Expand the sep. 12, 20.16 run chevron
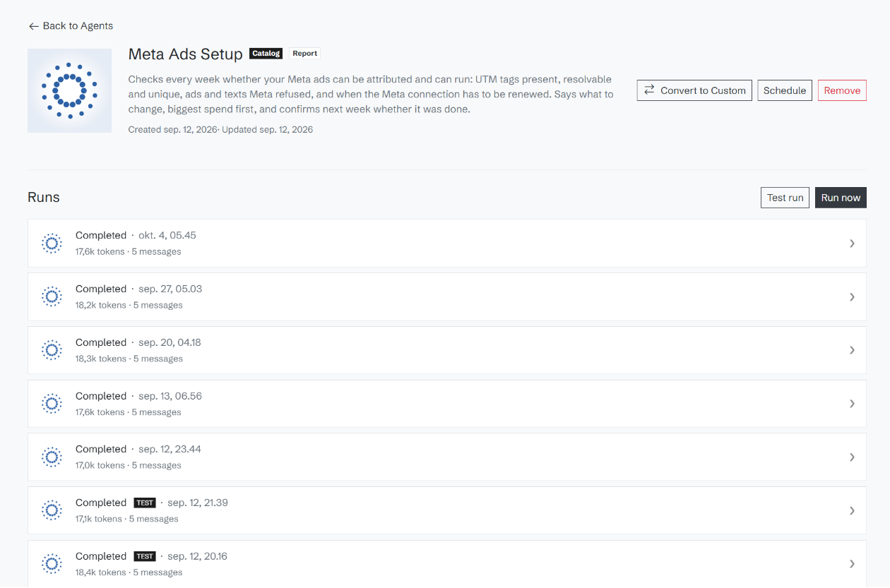The height and width of the screenshot is (588, 890). 852,563
